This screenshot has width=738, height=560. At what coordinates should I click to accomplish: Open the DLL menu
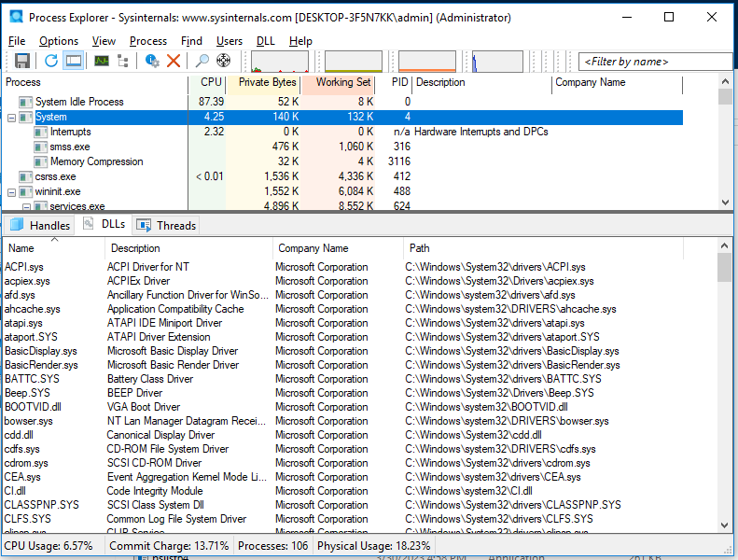click(266, 41)
